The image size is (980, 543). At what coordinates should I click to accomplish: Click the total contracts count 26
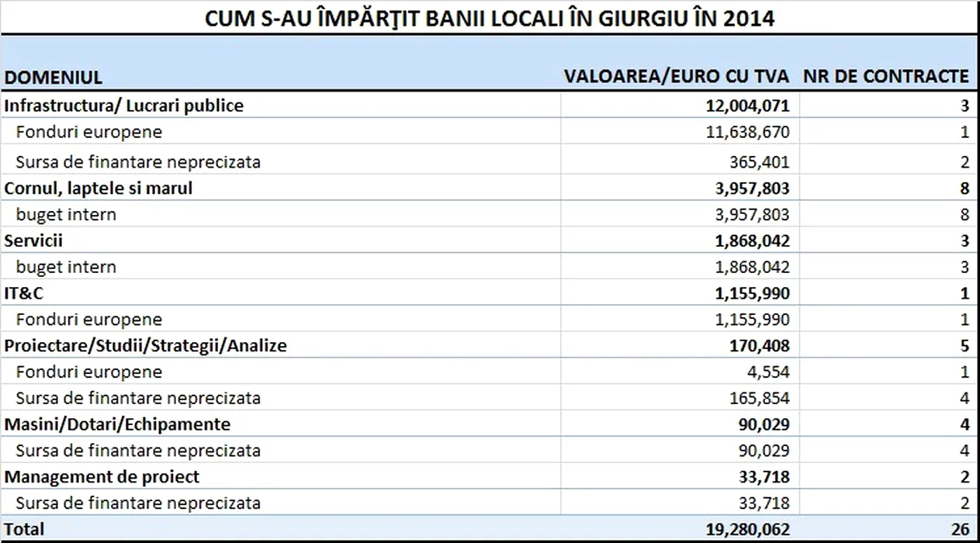(960, 529)
